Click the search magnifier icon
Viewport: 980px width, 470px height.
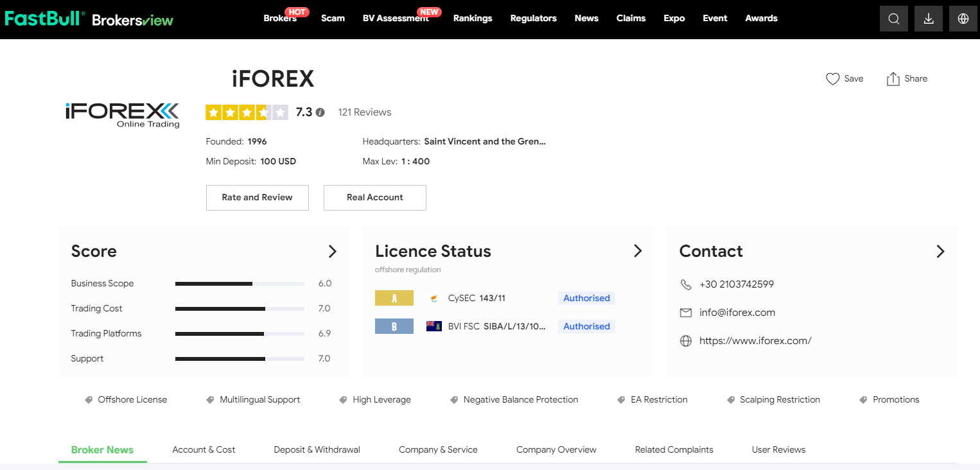pos(893,19)
